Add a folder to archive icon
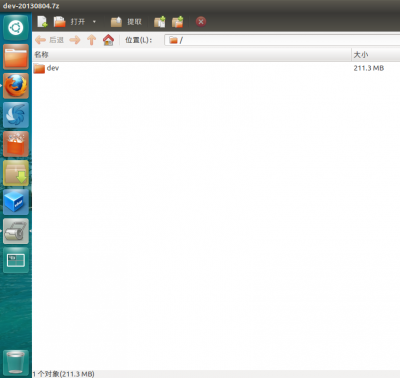The width and height of the screenshot is (400, 378). pos(178,22)
